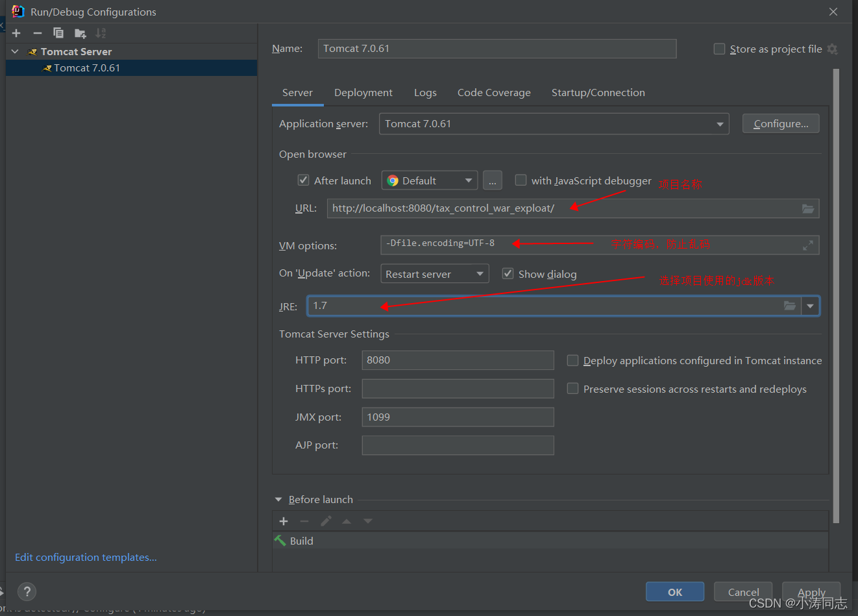Click the Name input field

(497, 49)
